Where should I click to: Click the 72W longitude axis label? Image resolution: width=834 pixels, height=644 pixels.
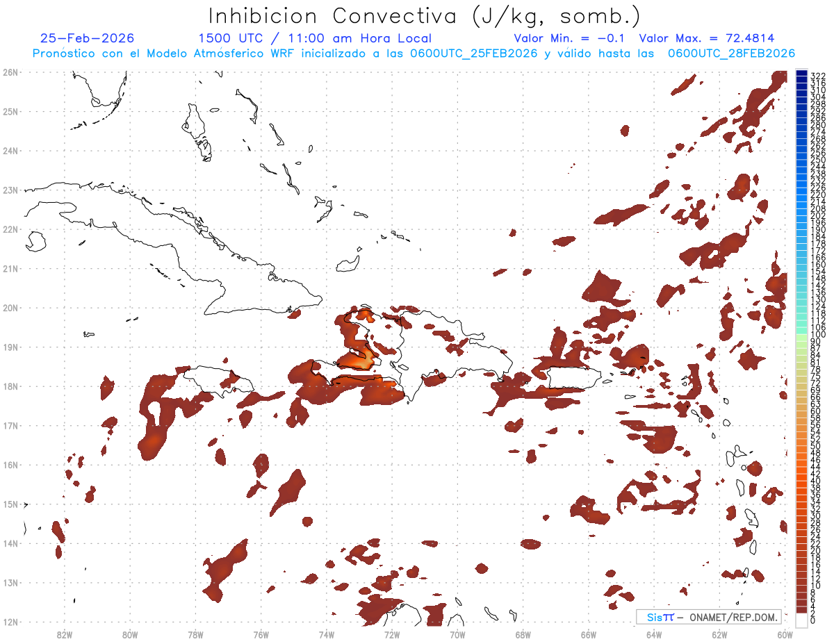[x=392, y=634]
